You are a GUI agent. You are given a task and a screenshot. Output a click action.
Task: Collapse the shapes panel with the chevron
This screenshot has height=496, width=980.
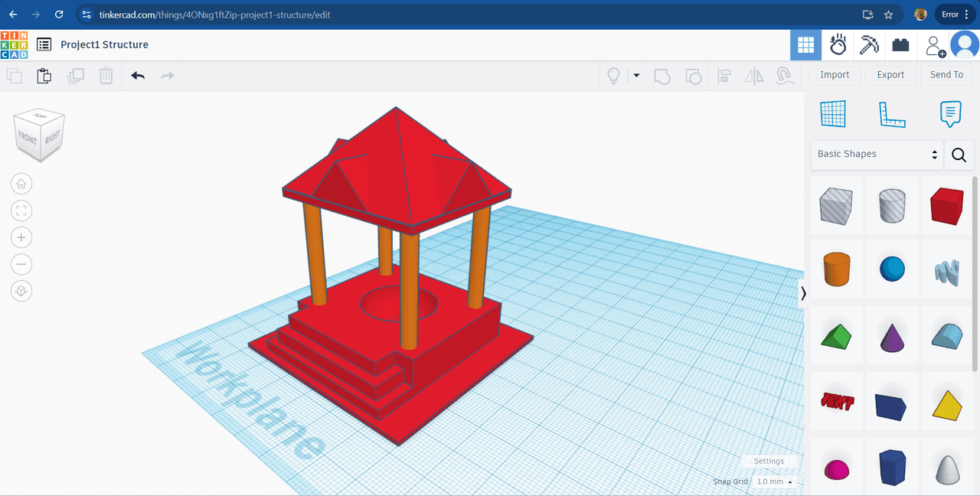click(803, 293)
